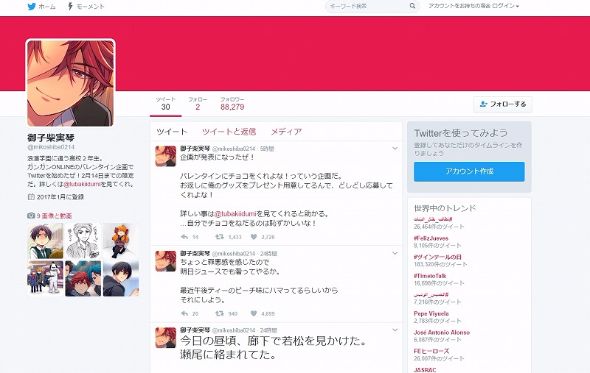Like the first tweet heart icon
The width and height of the screenshot is (590, 373).
(254, 237)
